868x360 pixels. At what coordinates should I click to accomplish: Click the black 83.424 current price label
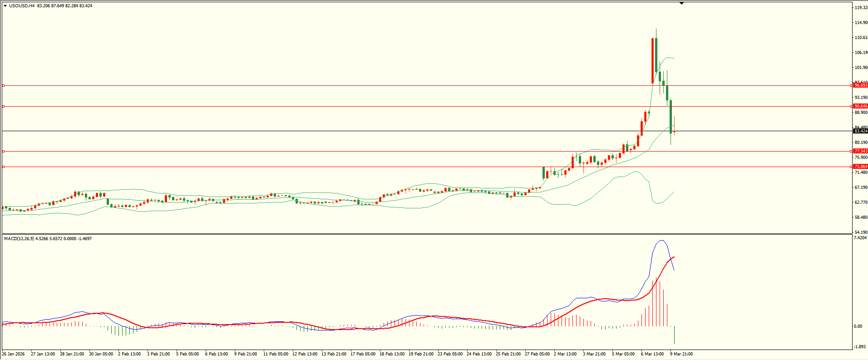click(x=860, y=131)
